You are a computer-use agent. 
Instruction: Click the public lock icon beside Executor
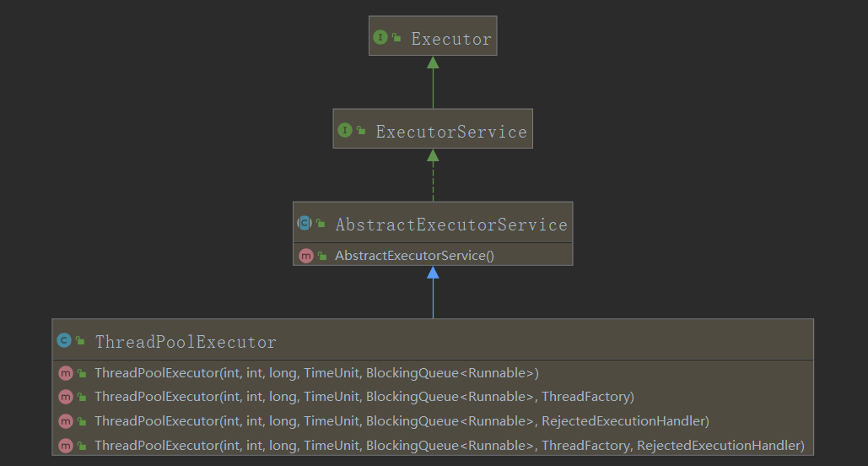[396, 37]
